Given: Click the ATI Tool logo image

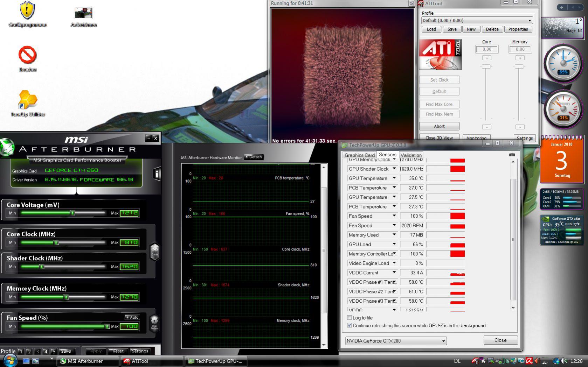Looking at the screenshot, I should coord(440,55).
